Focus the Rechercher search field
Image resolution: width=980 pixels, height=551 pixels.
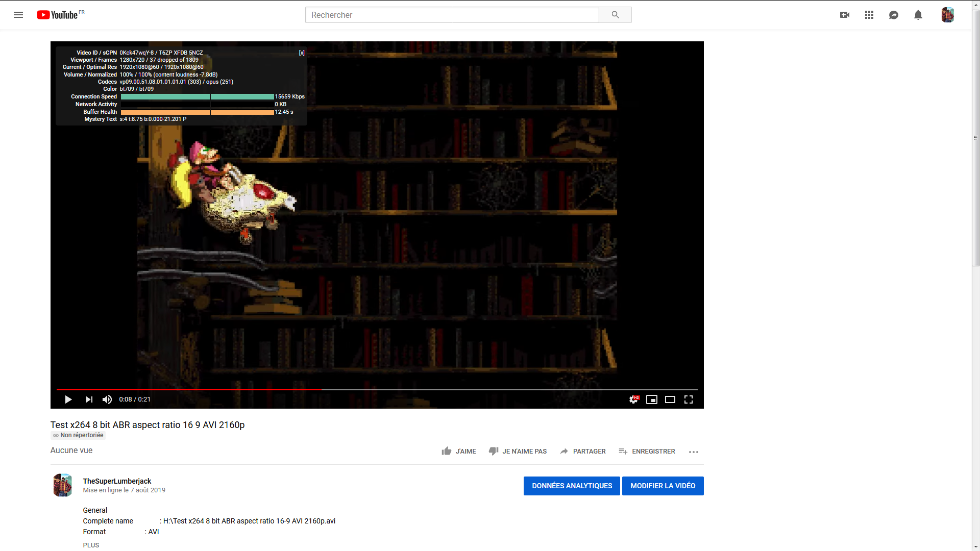point(452,15)
